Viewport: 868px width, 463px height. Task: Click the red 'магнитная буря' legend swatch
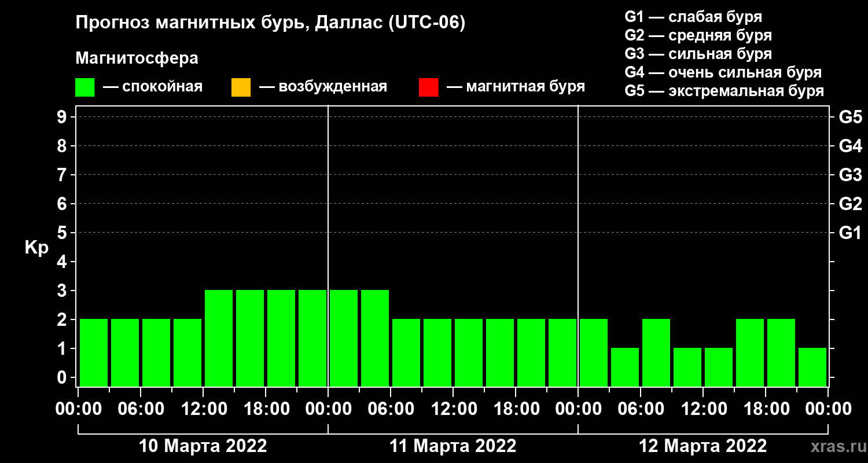(x=428, y=87)
